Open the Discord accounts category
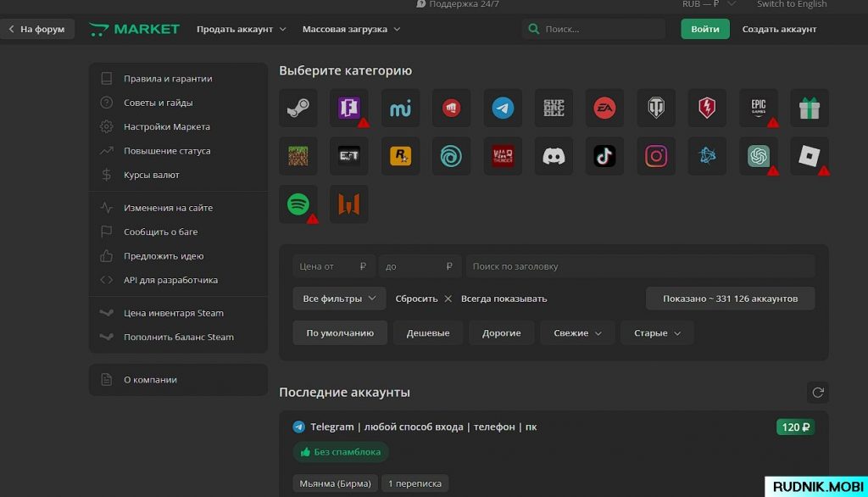The height and width of the screenshot is (497, 868). point(554,156)
